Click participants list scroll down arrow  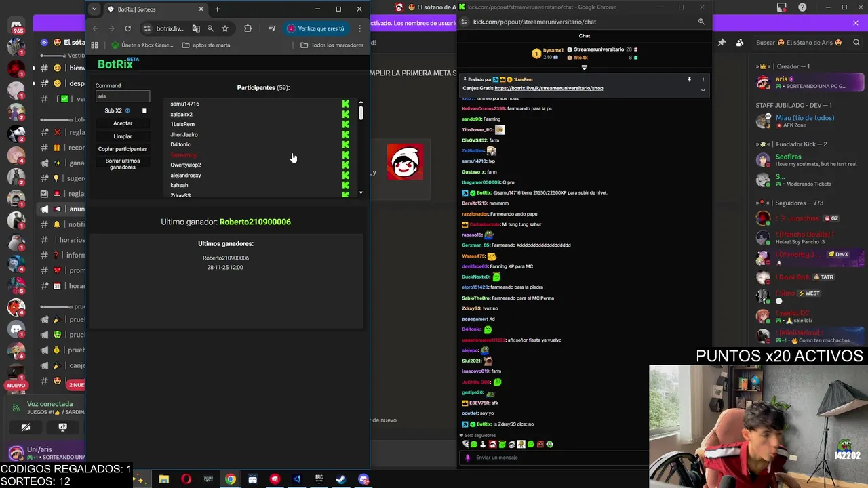(361, 193)
